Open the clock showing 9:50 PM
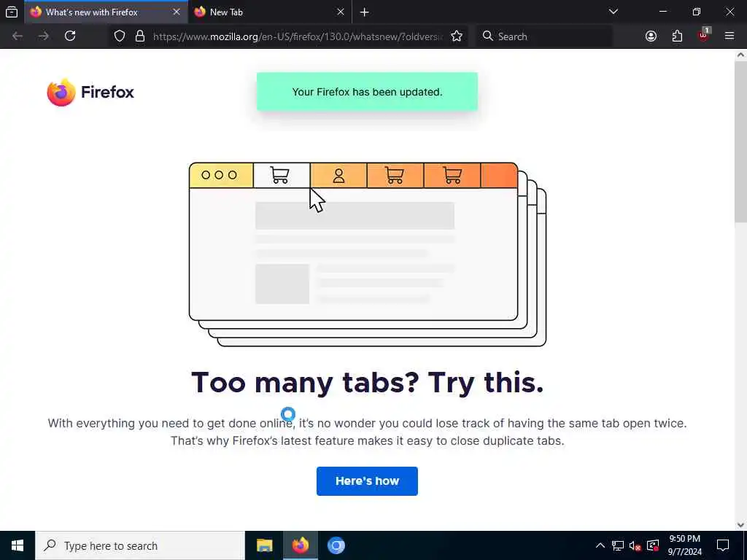 [x=684, y=545]
